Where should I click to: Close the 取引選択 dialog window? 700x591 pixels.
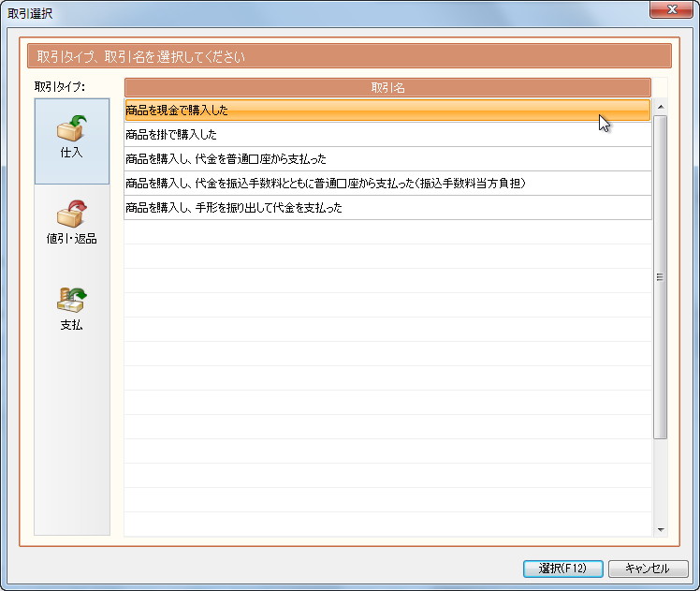click(x=671, y=9)
